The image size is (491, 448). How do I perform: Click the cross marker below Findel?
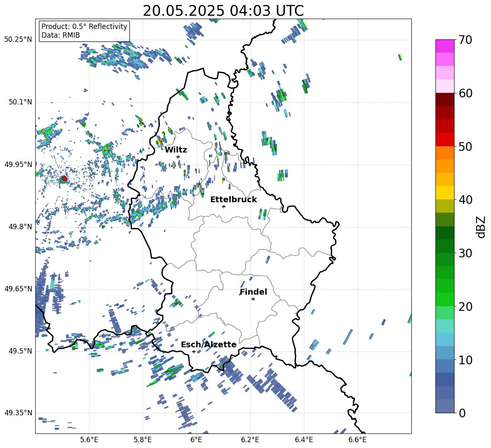(253, 299)
